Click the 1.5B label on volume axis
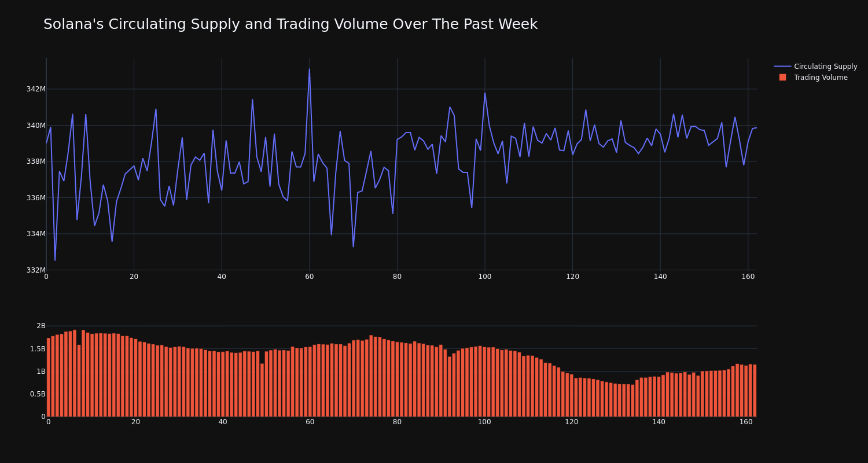Viewport: 868px width, 463px height. (x=38, y=349)
